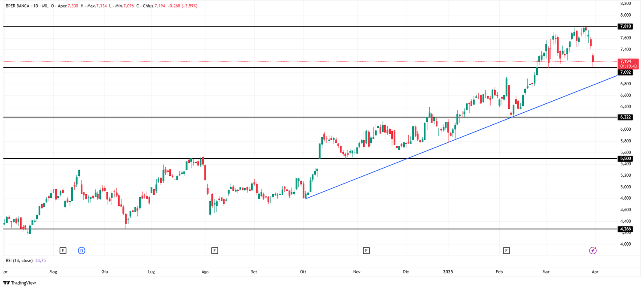Viewport: 644px width, 289px height.
Task: Click the 8,200 price scale value
Action: (x=626, y=3)
